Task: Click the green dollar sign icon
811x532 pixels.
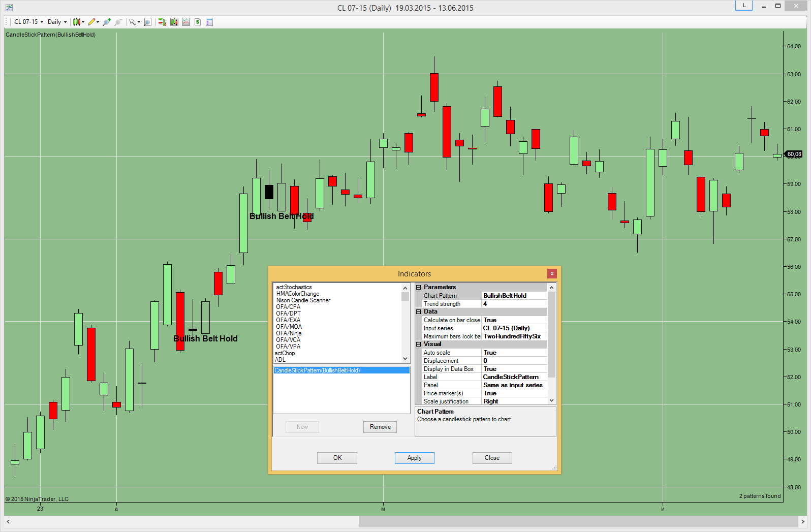Action: tap(198, 22)
